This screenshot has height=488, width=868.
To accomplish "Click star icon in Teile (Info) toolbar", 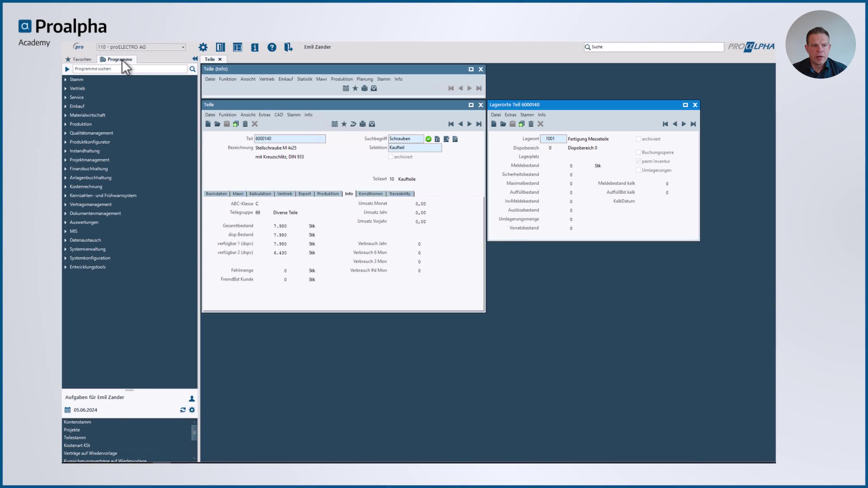I will (x=355, y=88).
